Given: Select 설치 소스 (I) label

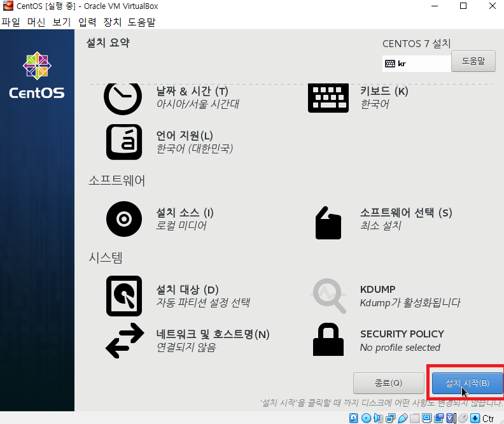Looking at the screenshot, I should (x=185, y=213).
